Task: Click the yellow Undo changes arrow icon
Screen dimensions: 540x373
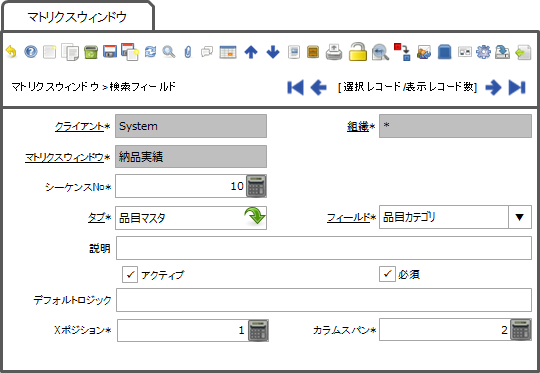Action: [x=11, y=52]
